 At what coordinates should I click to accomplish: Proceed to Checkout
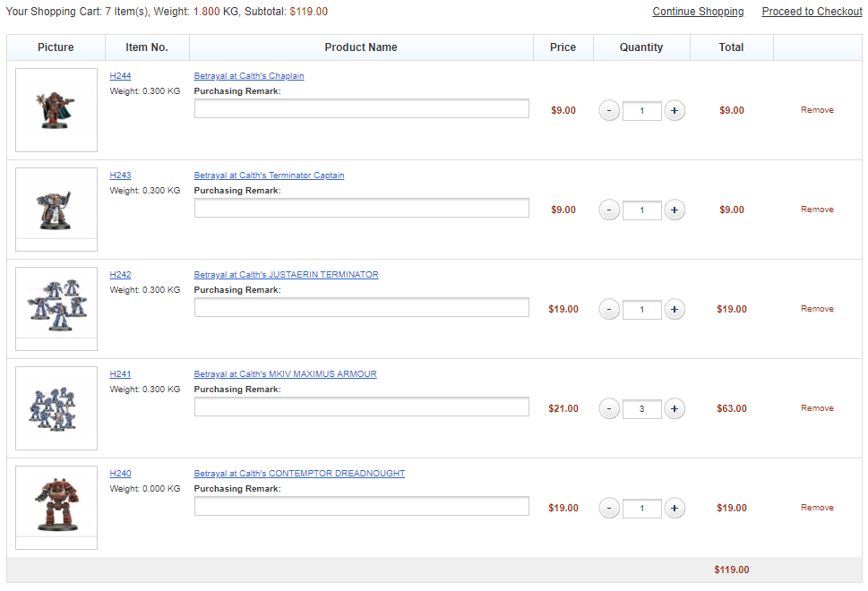(812, 12)
